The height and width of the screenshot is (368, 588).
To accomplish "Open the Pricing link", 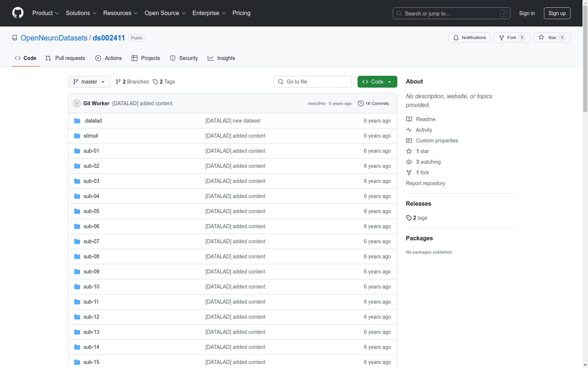I will (241, 13).
